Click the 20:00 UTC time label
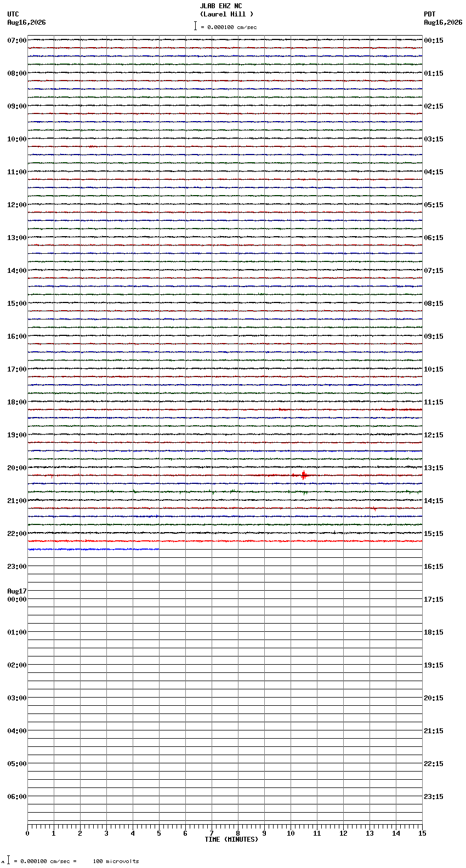Image resolution: width=466 pixels, height=868 pixels. [x=17, y=468]
